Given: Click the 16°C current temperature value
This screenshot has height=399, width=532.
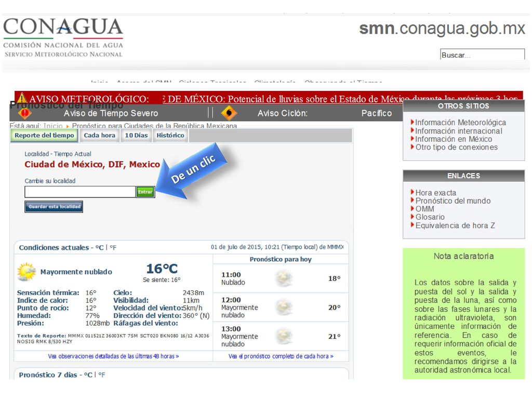Looking at the screenshot, I should pos(162,269).
